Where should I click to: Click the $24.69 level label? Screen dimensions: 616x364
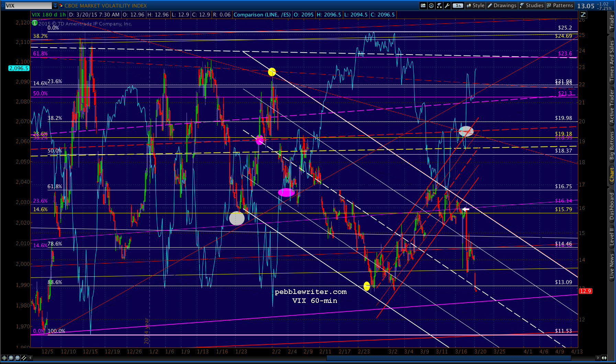[x=564, y=36]
